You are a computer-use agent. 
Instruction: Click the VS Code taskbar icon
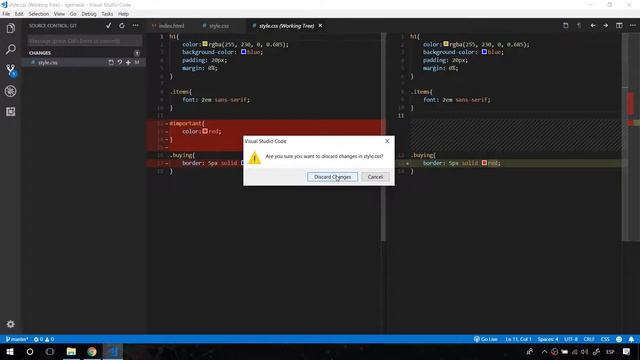113,351
